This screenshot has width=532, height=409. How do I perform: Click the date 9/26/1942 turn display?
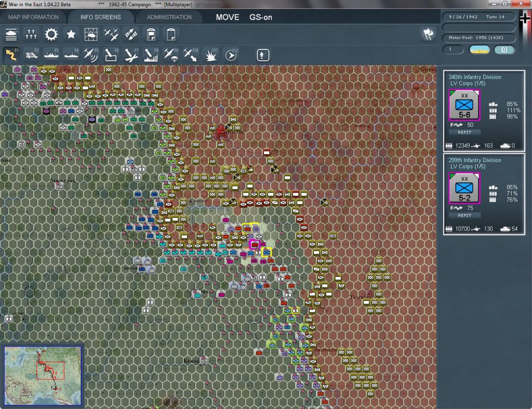click(478, 17)
